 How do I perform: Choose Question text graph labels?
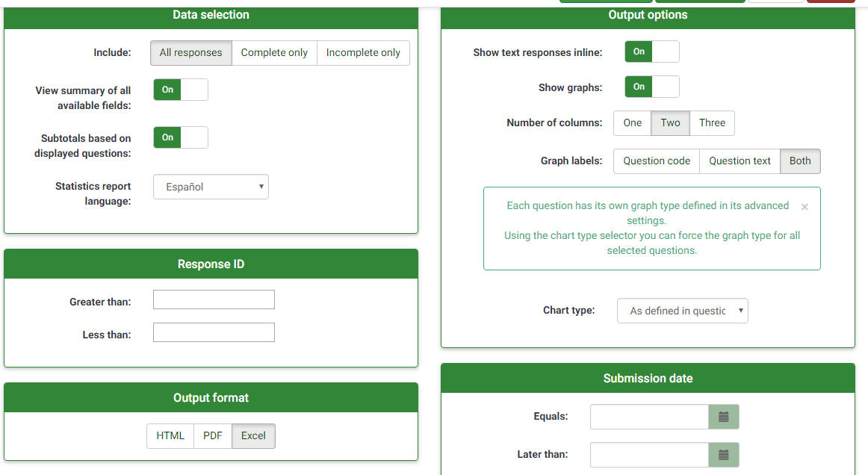coord(740,161)
